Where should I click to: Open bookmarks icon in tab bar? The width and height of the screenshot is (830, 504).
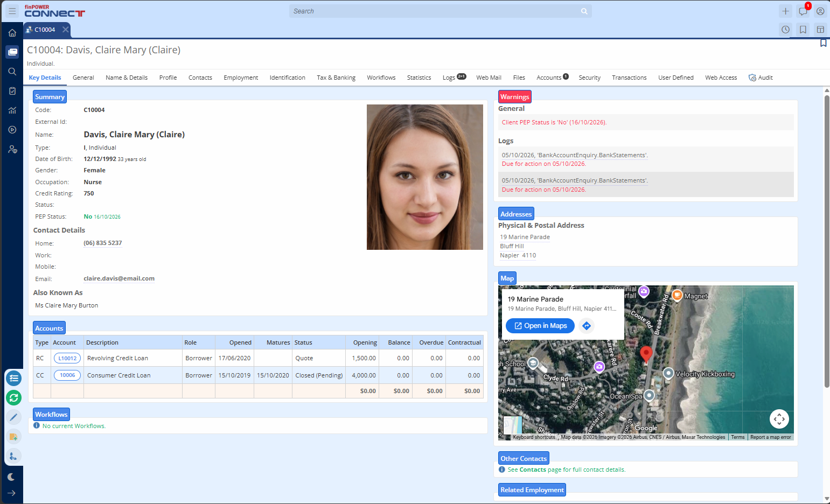tap(803, 30)
